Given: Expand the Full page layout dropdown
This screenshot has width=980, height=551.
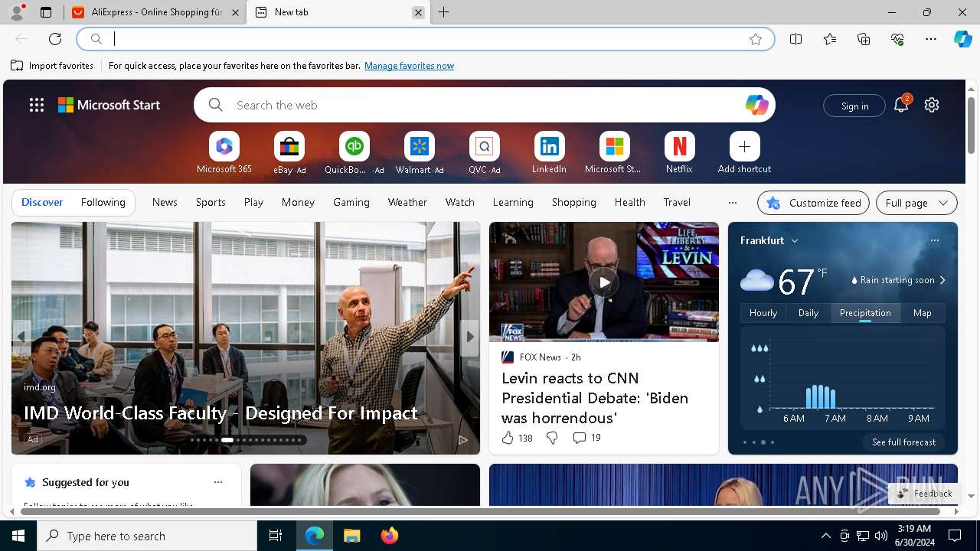Looking at the screenshot, I should coord(916,203).
